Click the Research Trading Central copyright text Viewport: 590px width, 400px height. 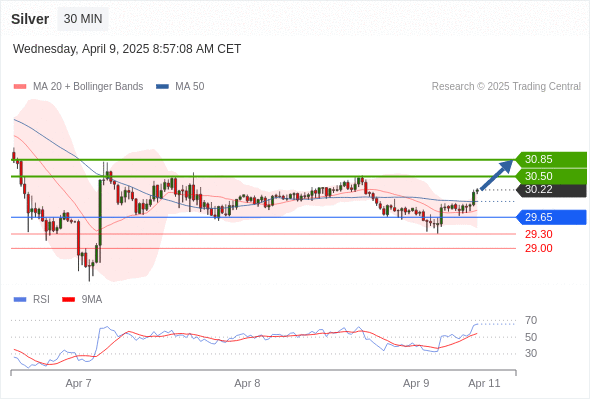click(506, 87)
